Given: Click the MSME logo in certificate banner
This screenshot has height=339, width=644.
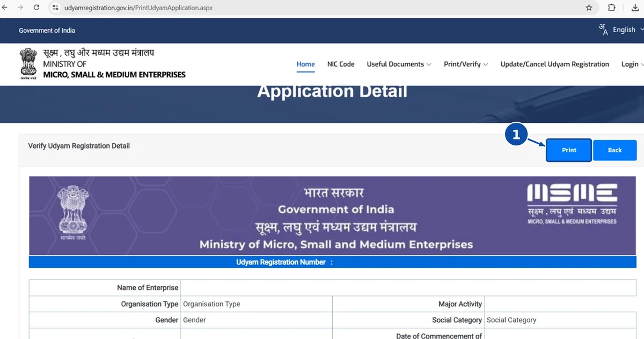Looking at the screenshot, I should click(x=572, y=203).
